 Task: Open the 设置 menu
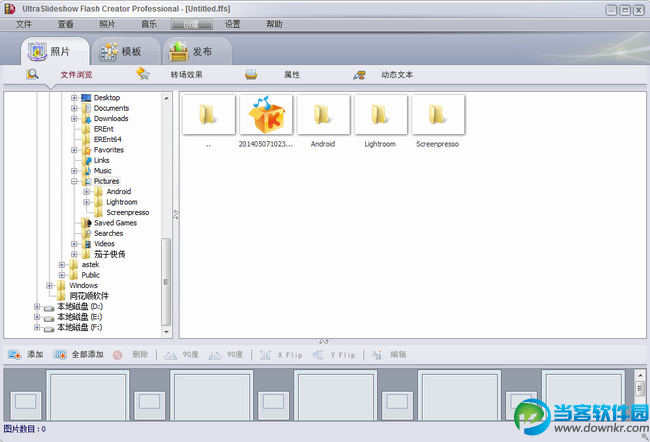pos(233,24)
